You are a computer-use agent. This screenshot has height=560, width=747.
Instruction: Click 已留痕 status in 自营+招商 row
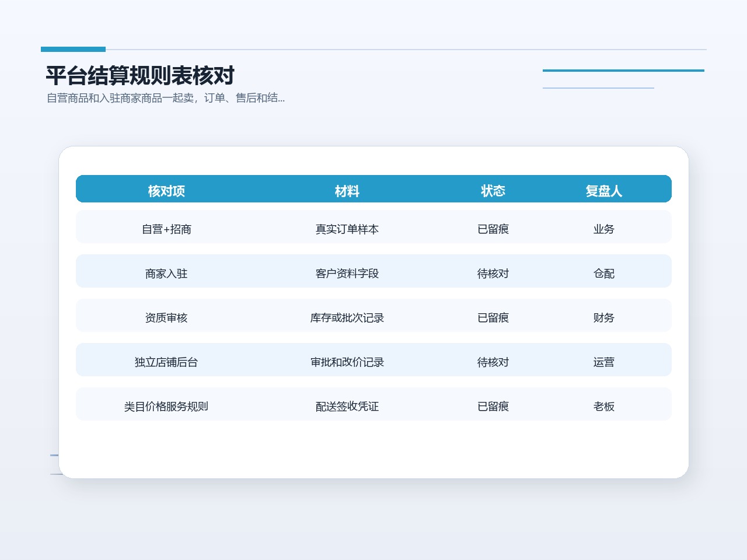493,229
